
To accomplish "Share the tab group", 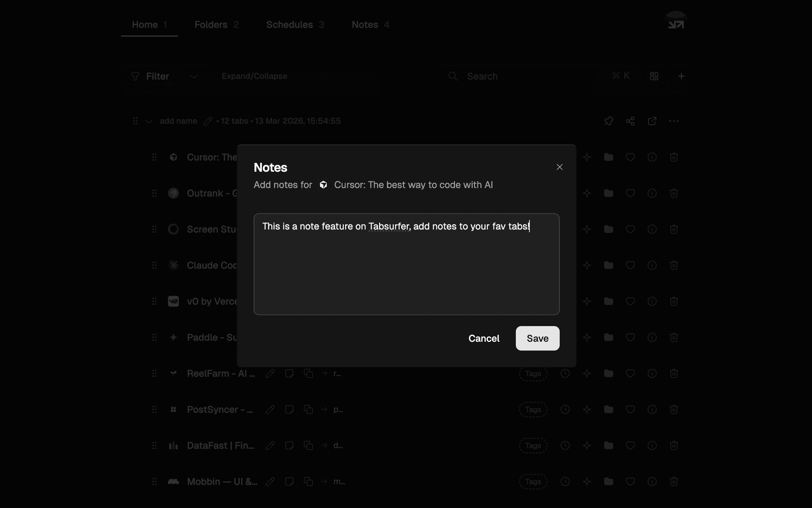I will (x=630, y=121).
